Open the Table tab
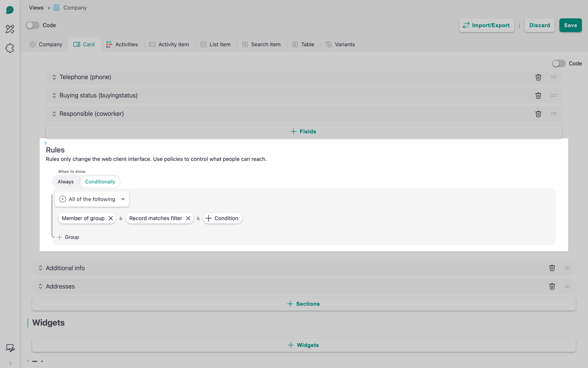 point(303,44)
